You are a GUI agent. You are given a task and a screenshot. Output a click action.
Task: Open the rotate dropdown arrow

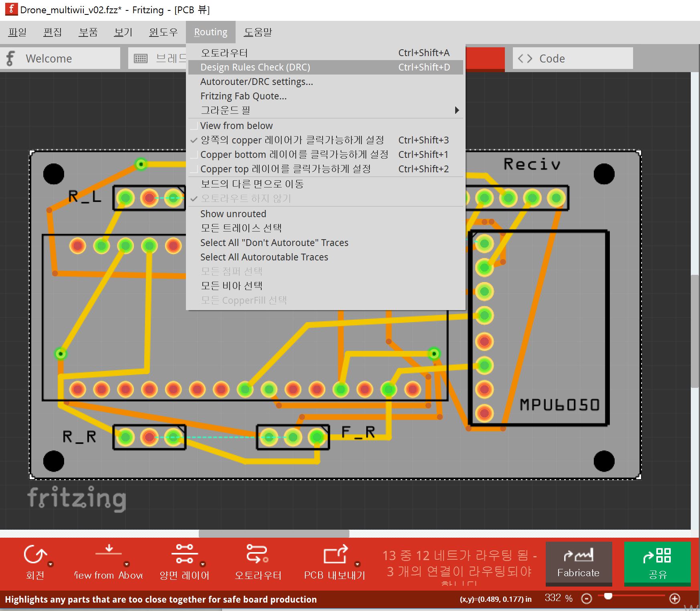pyautogui.click(x=50, y=564)
